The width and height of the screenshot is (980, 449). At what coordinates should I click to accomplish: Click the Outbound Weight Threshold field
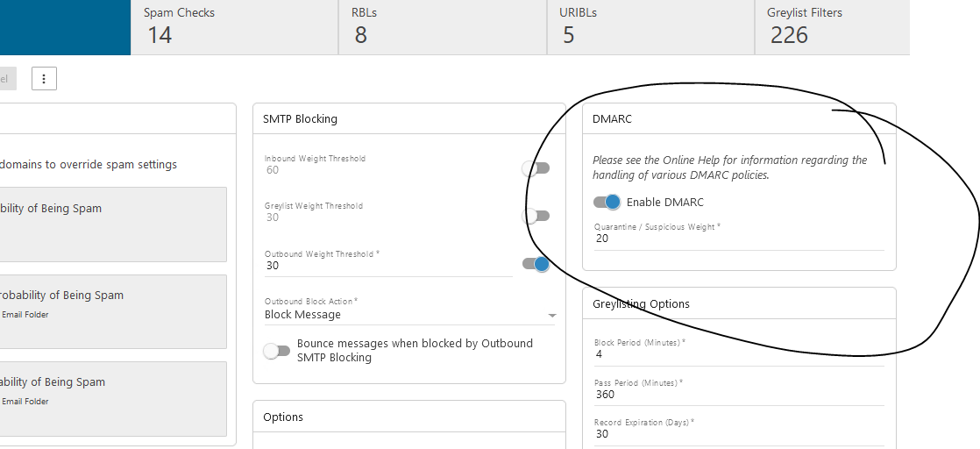click(x=387, y=266)
